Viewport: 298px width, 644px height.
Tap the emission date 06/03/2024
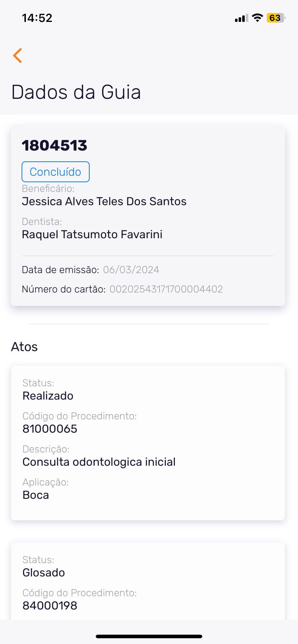(x=131, y=270)
